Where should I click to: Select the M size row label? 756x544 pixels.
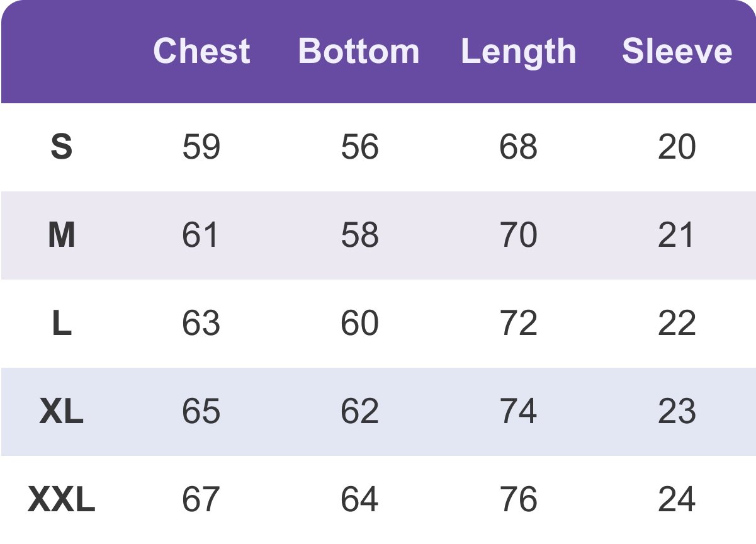coord(61,235)
